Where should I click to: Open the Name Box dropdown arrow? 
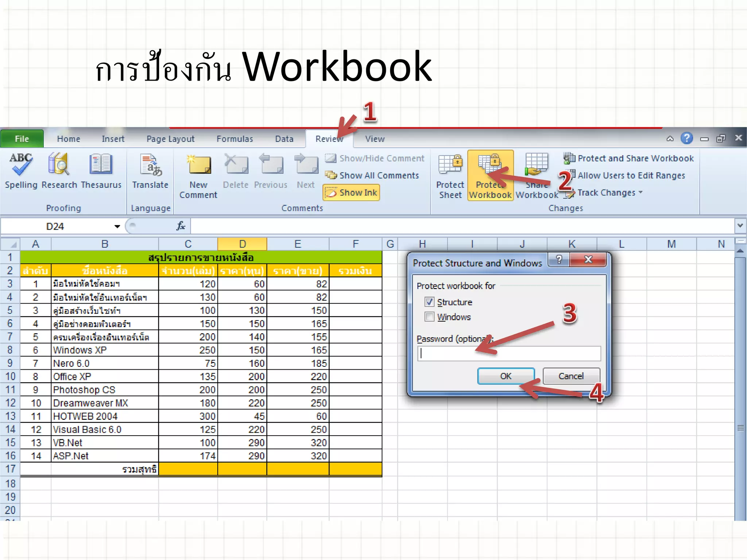(117, 226)
